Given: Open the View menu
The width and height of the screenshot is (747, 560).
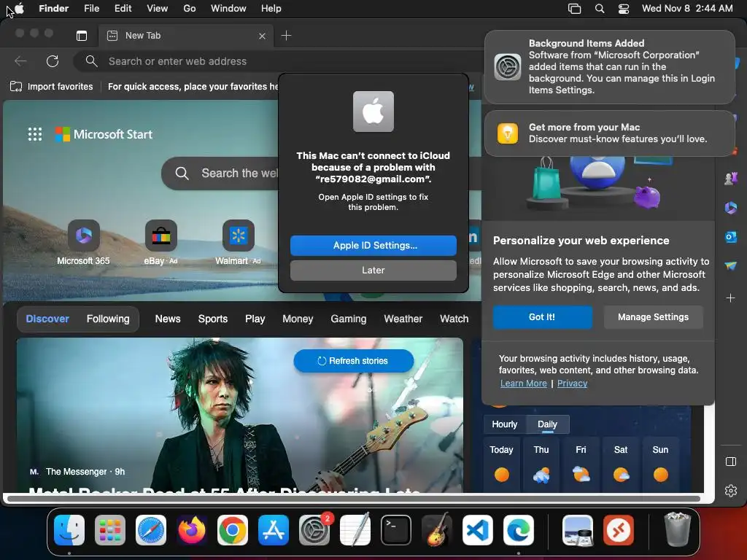Looking at the screenshot, I should click(x=158, y=9).
